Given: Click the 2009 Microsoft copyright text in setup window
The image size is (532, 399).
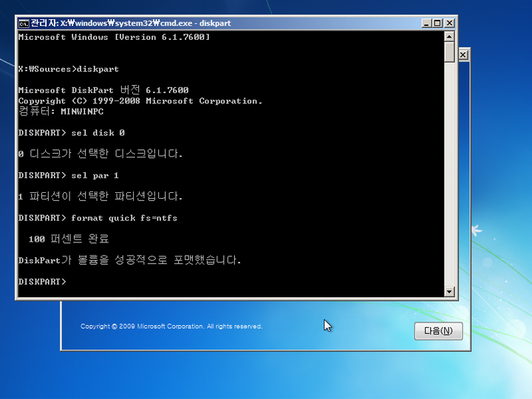Looking at the screenshot, I should 171,327.
